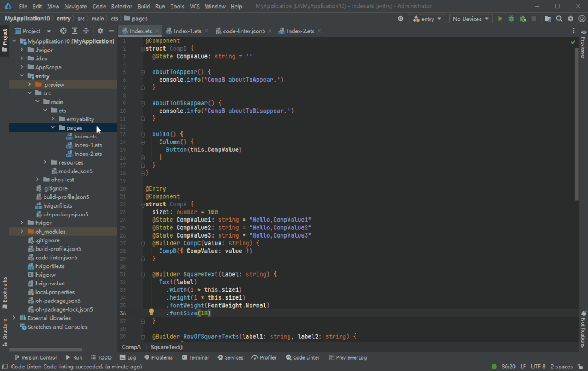The image size is (588, 371).
Task: Click the editor vertical scrollbar
Action: [577, 124]
